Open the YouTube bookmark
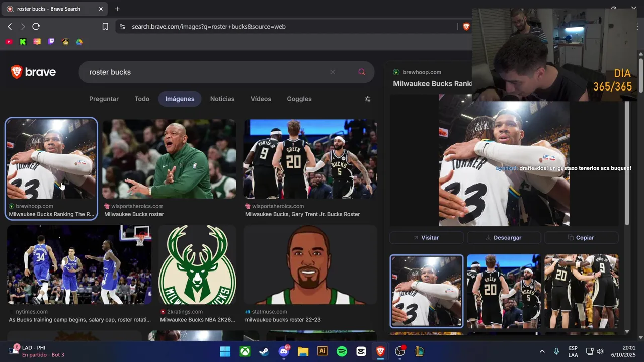 (x=9, y=42)
